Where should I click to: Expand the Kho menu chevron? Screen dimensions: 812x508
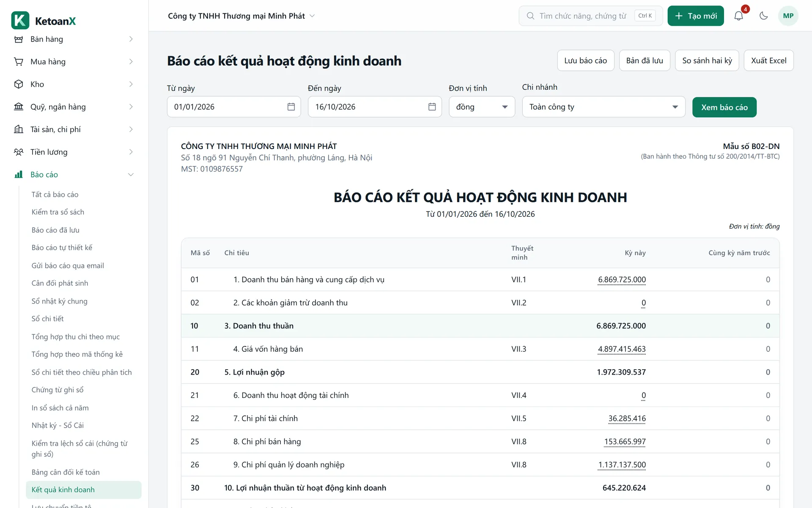point(131,84)
